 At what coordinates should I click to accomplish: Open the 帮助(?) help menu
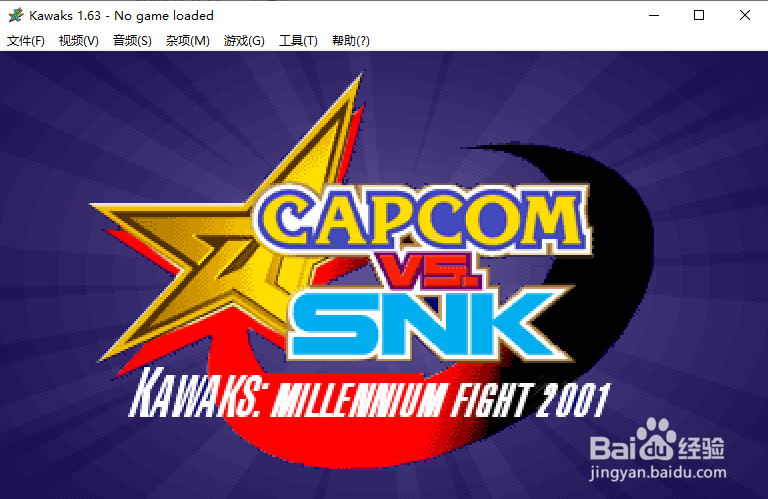point(351,41)
